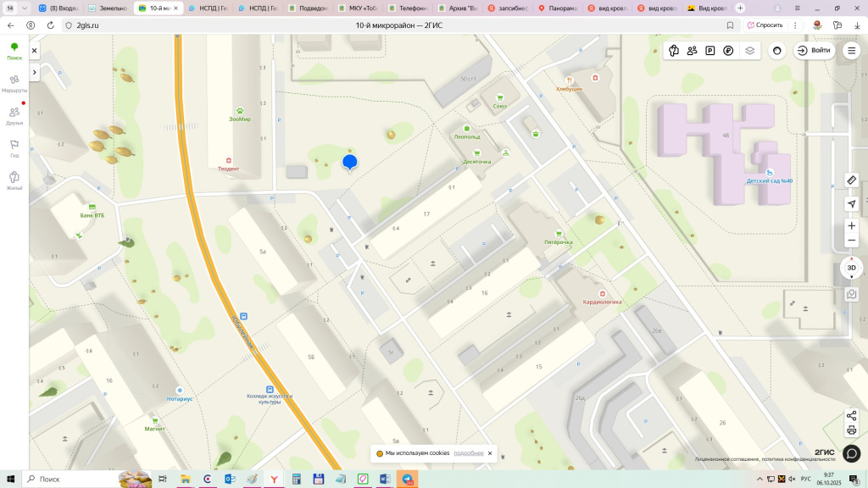Open the hamburger main menu
This screenshot has height=488, width=868.
click(x=852, y=51)
